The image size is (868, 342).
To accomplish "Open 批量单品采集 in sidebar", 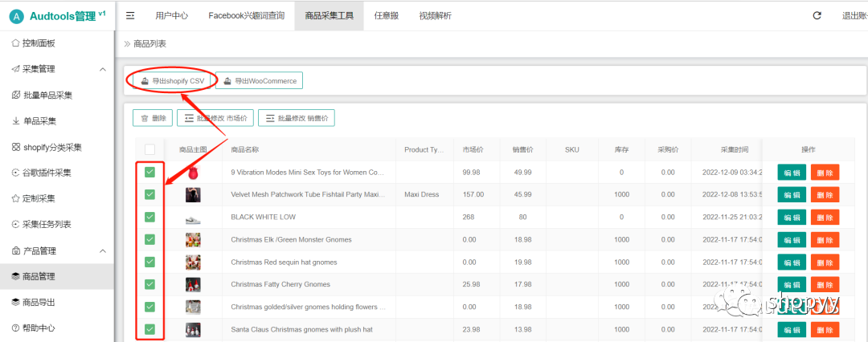I will tap(47, 96).
